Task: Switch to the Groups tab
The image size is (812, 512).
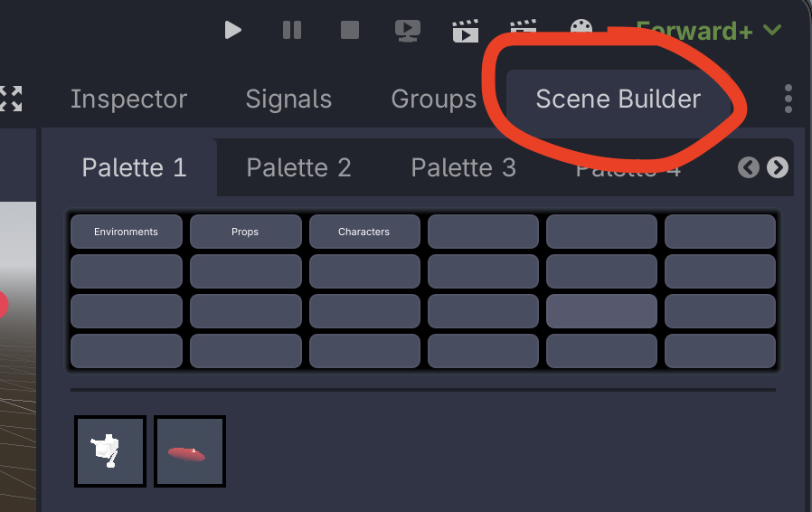Action: [433, 99]
